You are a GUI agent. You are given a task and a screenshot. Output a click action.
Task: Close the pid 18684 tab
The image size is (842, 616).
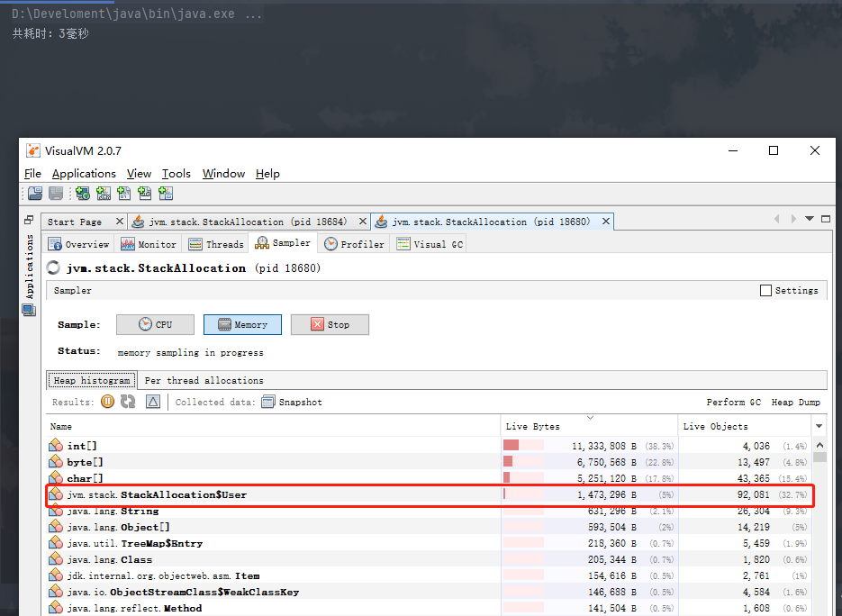click(363, 222)
